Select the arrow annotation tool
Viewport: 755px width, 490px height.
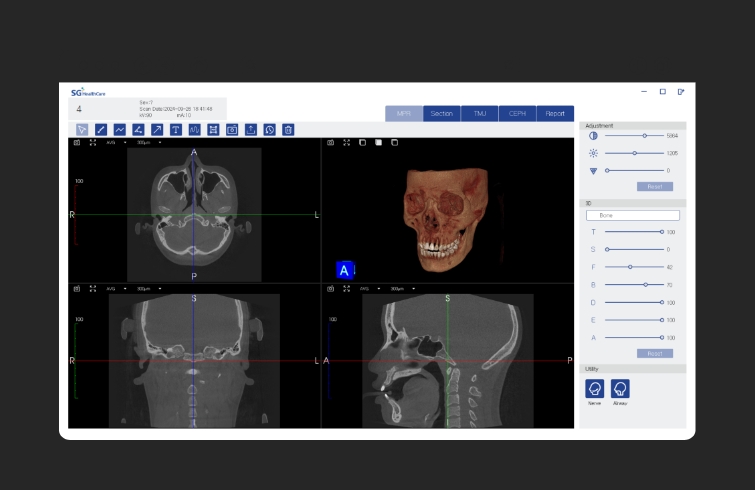tap(157, 130)
